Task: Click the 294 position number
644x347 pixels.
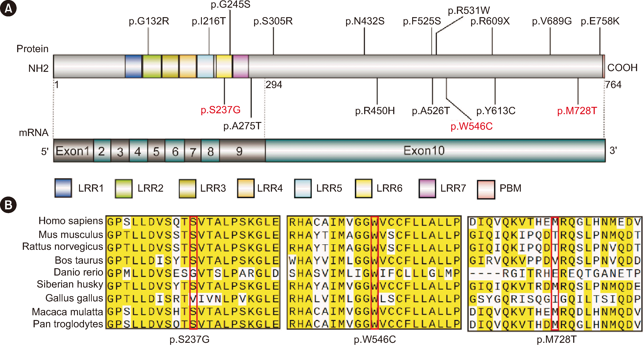Action: [274, 85]
